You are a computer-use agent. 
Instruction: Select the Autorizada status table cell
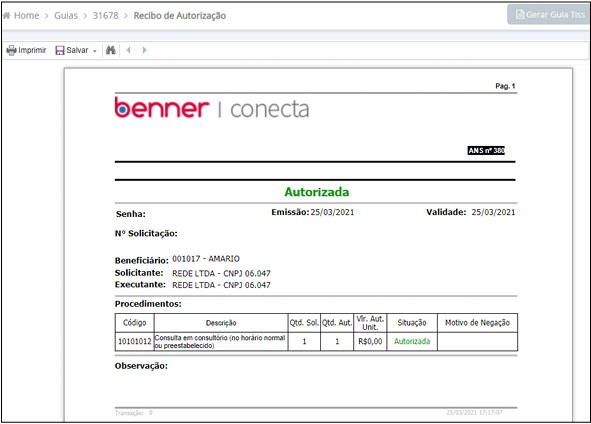412,341
